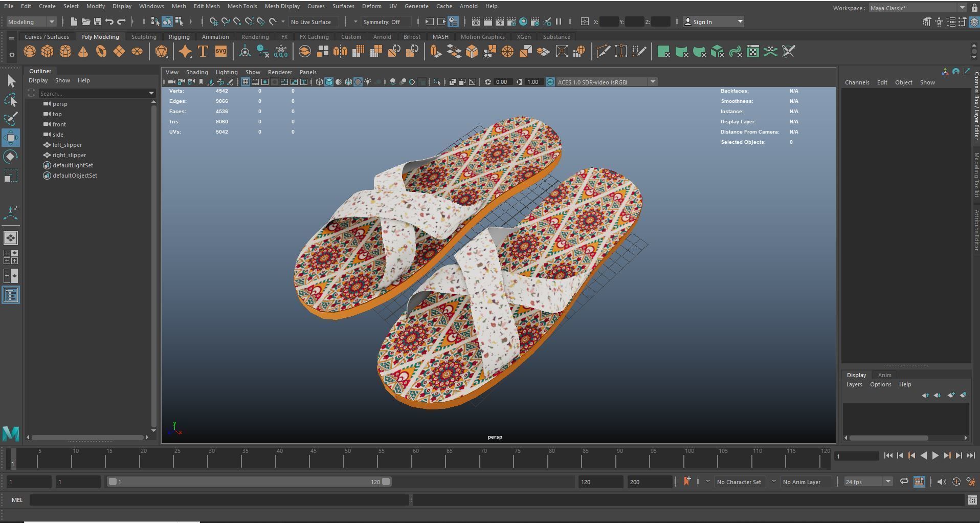This screenshot has height=523, width=980.
Task: Create a polygon cylinder from the shelf
Action: 65,51
